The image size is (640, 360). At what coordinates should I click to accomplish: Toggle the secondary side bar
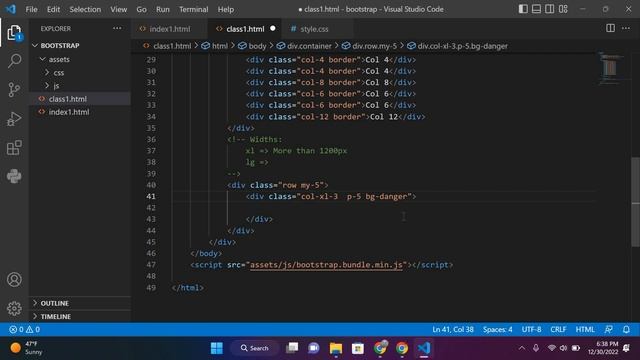pyautogui.click(x=550, y=9)
